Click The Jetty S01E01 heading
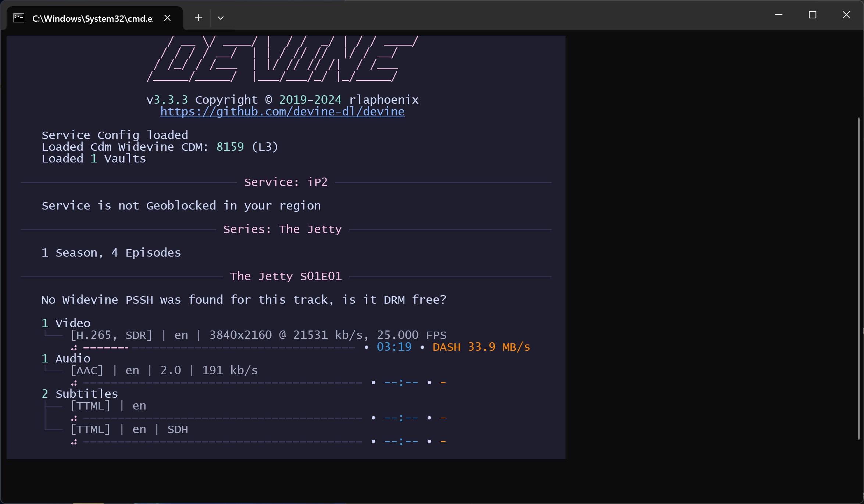Screen dimensions: 864x504 click(286, 276)
